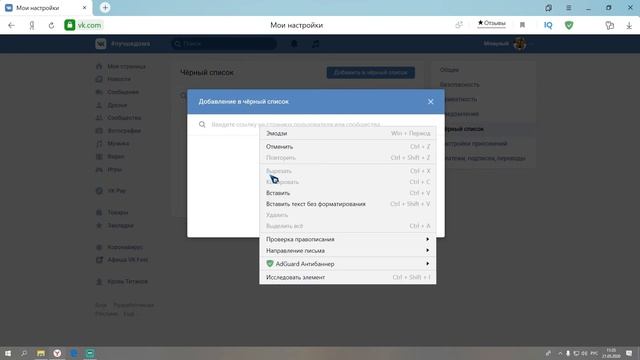Open new tab with plus button
This screenshot has height=360, width=640.
coord(105,7)
